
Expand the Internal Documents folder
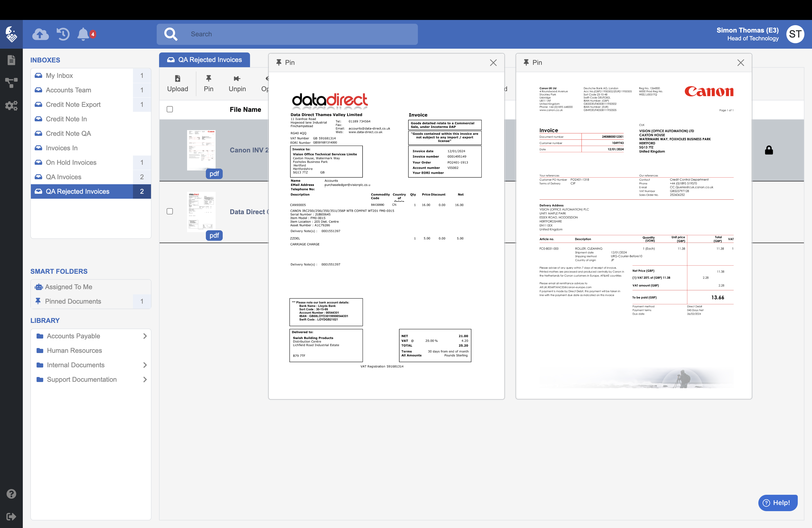pos(145,365)
